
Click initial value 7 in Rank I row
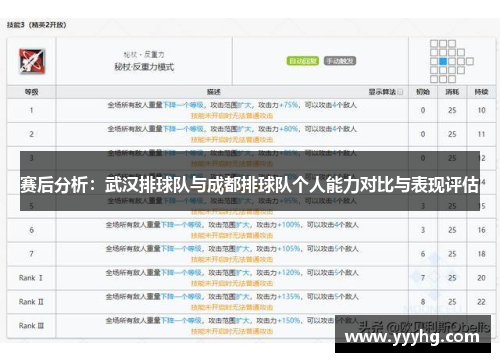pos(423,278)
